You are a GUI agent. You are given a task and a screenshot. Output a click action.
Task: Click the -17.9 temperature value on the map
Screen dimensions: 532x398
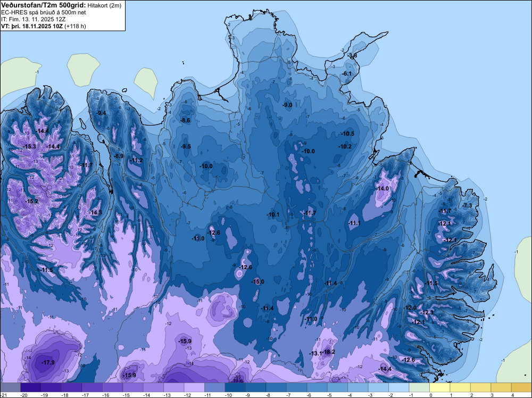pyautogui.click(x=48, y=362)
